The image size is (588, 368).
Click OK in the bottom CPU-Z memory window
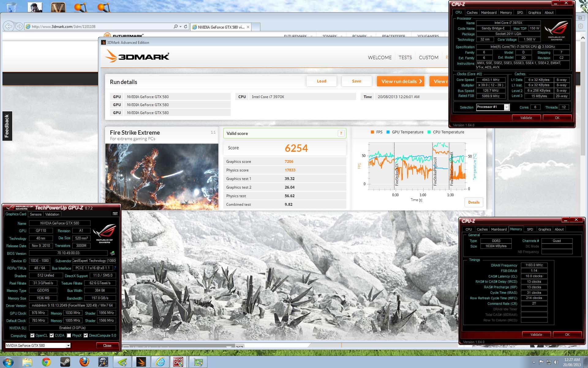(x=567, y=335)
